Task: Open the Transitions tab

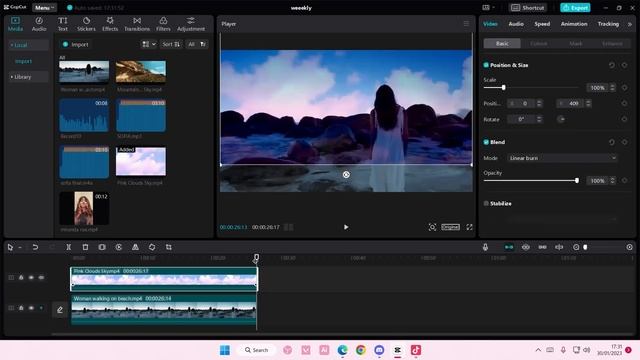Action: (137, 24)
